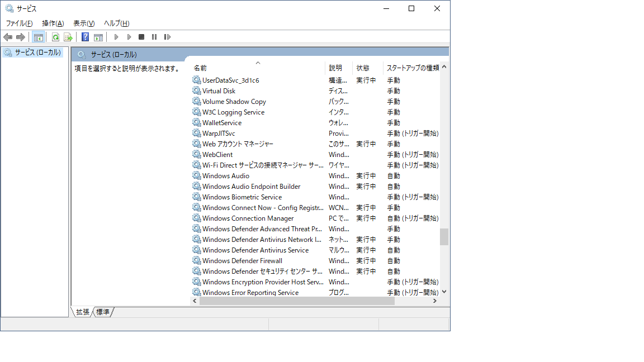Open the 表示(V) menu

coord(84,23)
